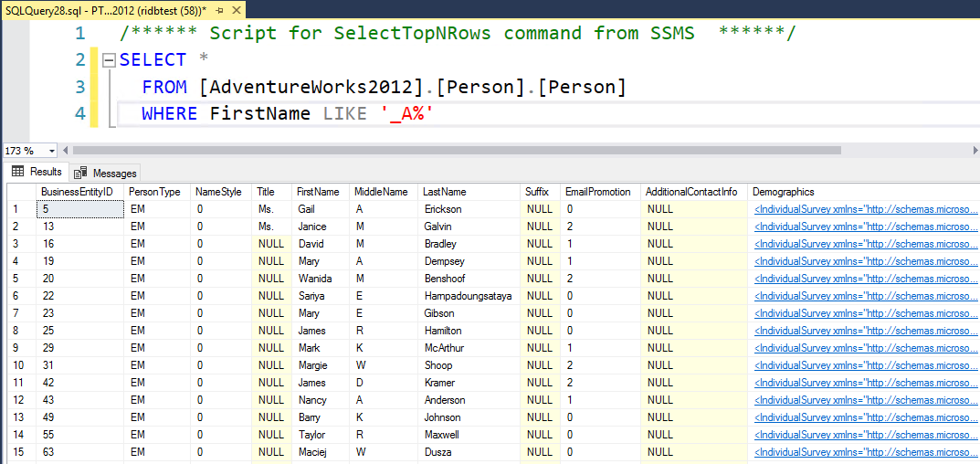Select the Suffix column header
Screen dimensions: 980x464
[x=540, y=192]
